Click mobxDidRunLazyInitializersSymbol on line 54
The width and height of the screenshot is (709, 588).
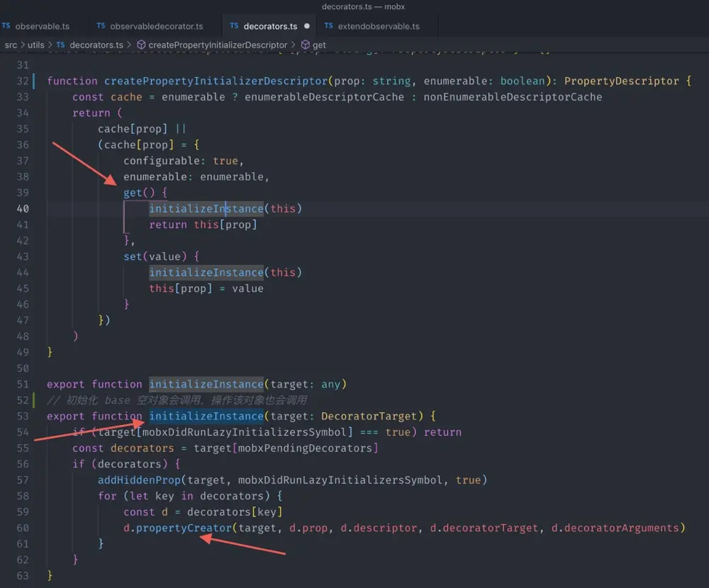coord(244,432)
